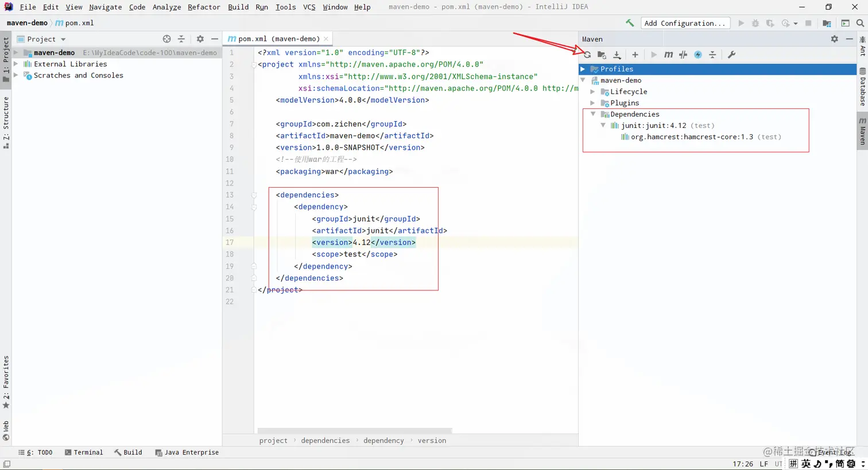
Task: Open Profiler run options dropdown arrow
Action: tap(796, 24)
